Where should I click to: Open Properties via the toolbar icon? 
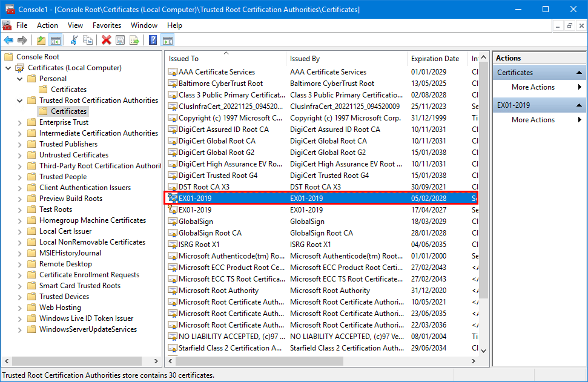coord(120,40)
